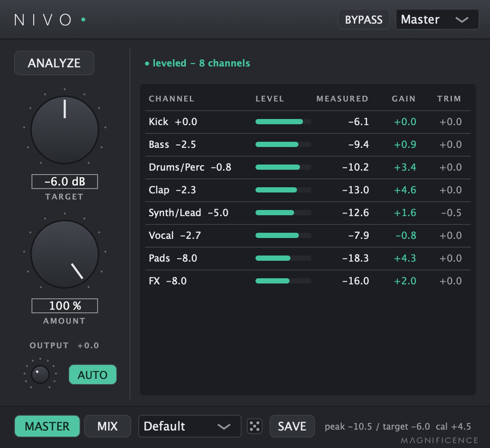Viewport: 490px width, 448px height.
Task: Click the Synth/Lead trim value -0.5
Action: (451, 213)
